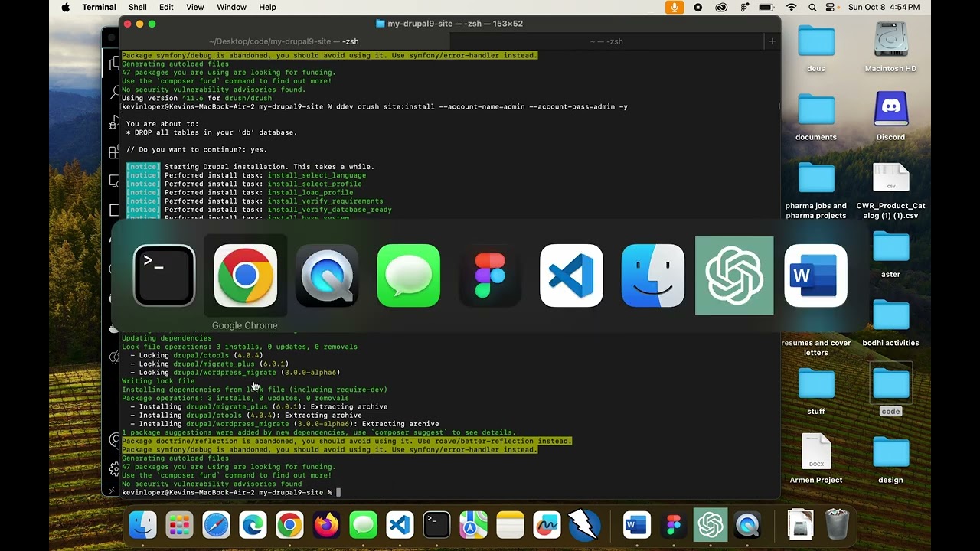Select the design folder on desktop

coord(890,459)
